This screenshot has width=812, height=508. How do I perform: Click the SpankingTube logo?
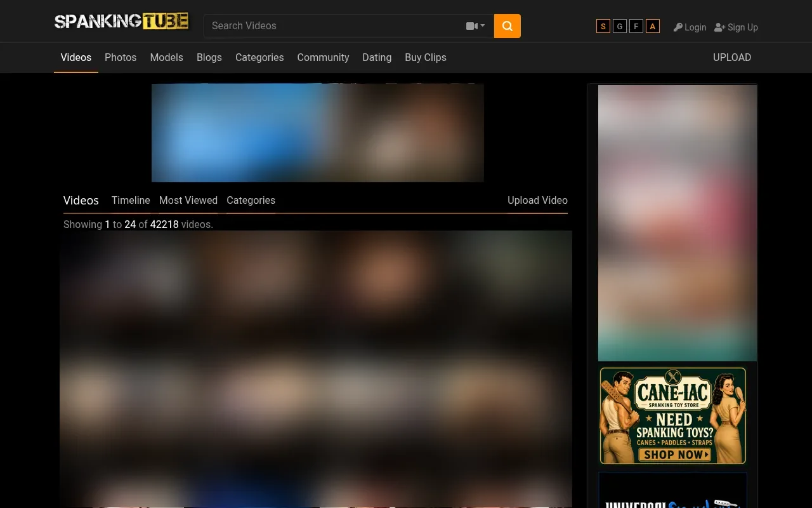click(x=122, y=21)
